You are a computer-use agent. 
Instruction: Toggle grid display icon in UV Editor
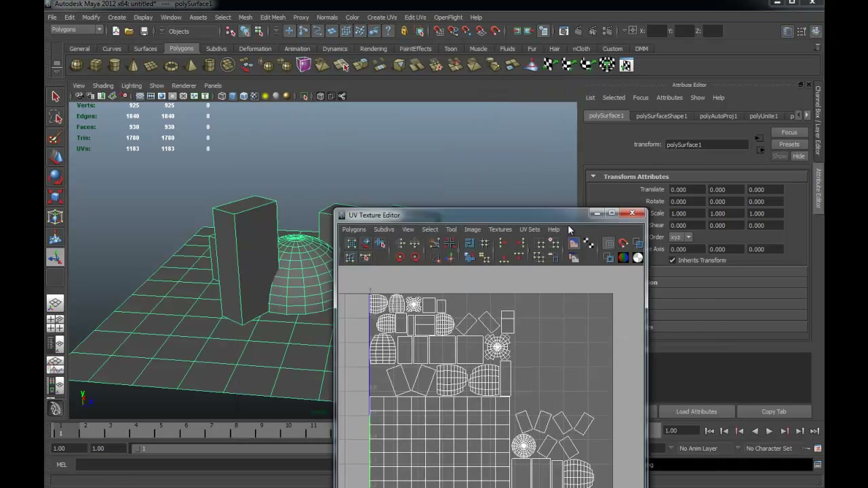pos(609,243)
